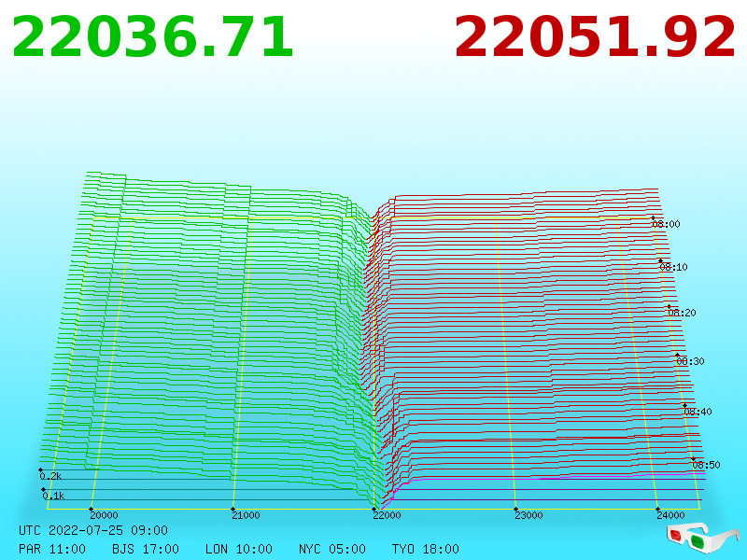Click the 08:30 time axis label
Image resolution: width=747 pixels, height=560 pixels.
click(690, 361)
